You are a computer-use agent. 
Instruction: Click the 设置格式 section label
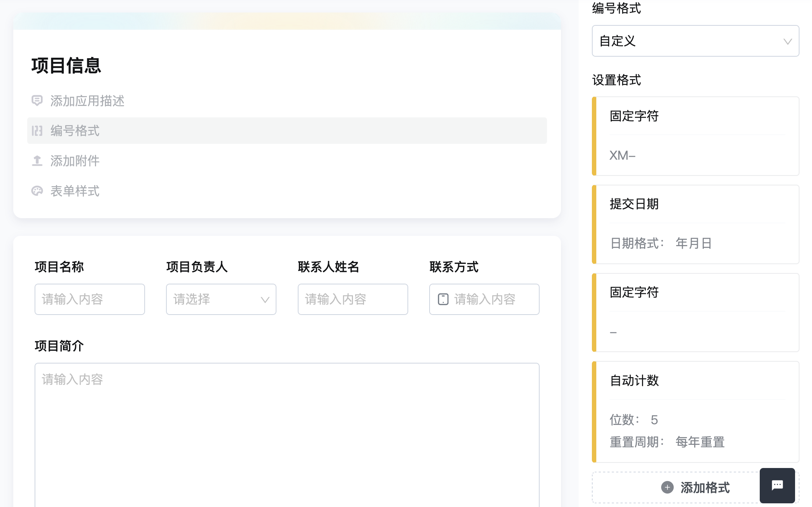pyautogui.click(x=617, y=80)
